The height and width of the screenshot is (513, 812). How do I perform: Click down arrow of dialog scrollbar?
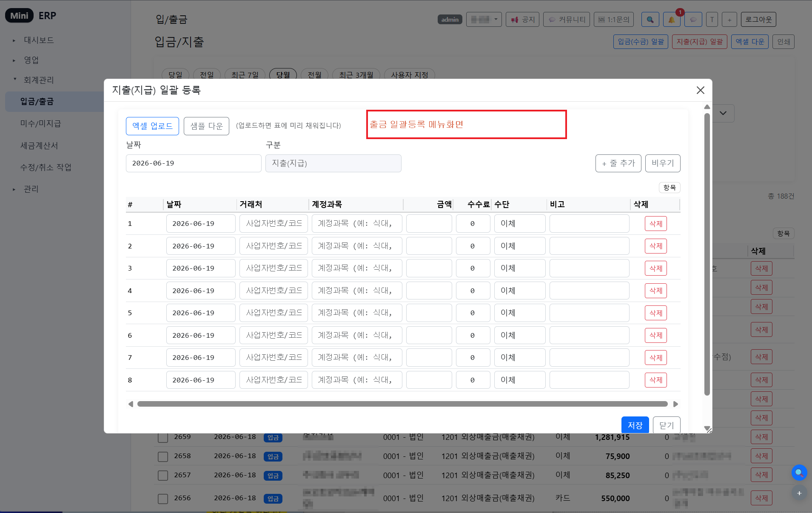(707, 428)
